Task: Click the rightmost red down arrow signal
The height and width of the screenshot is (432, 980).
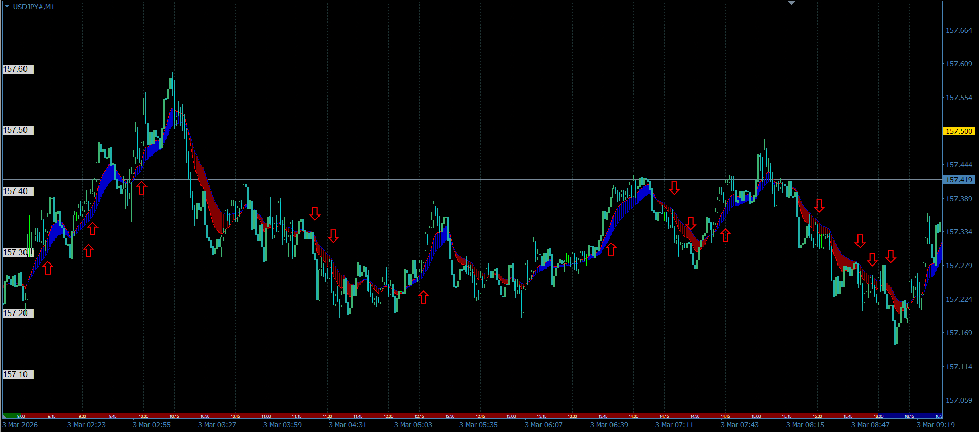Action: coord(891,256)
